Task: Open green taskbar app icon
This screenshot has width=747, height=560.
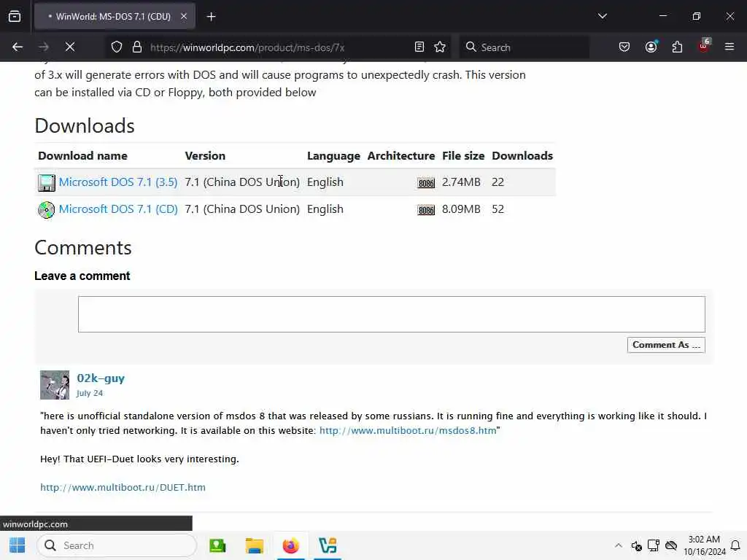Action: tap(217, 545)
